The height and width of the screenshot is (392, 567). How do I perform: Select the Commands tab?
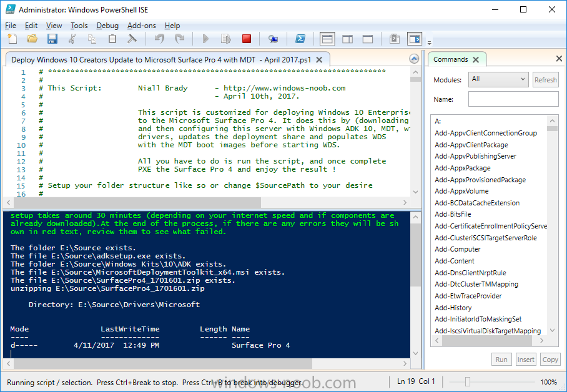(451, 59)
